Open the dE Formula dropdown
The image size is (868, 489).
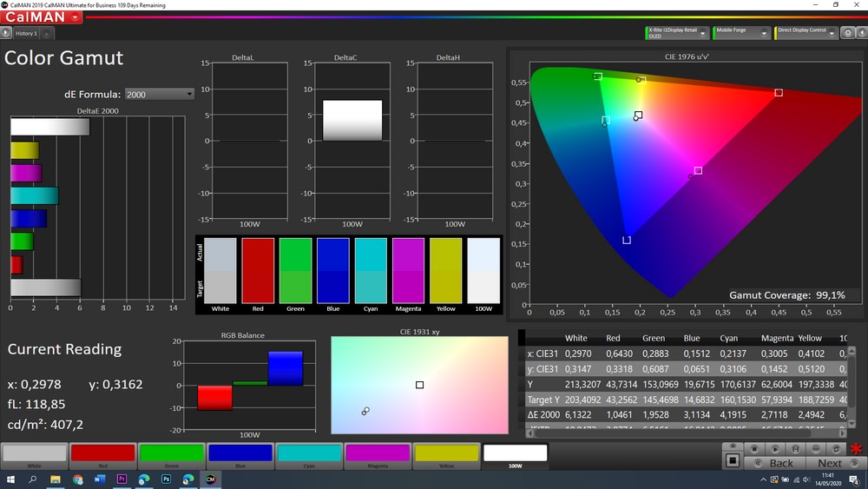tap(159, 94)
